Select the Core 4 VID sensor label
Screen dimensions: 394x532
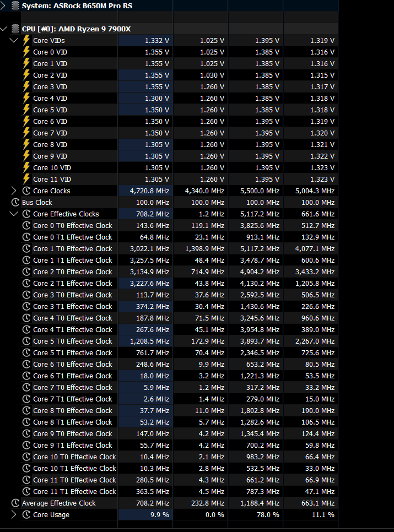point(50,98)
